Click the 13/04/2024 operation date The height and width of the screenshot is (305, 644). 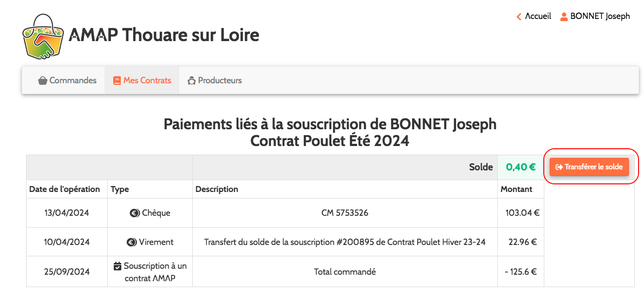(67, 213)
